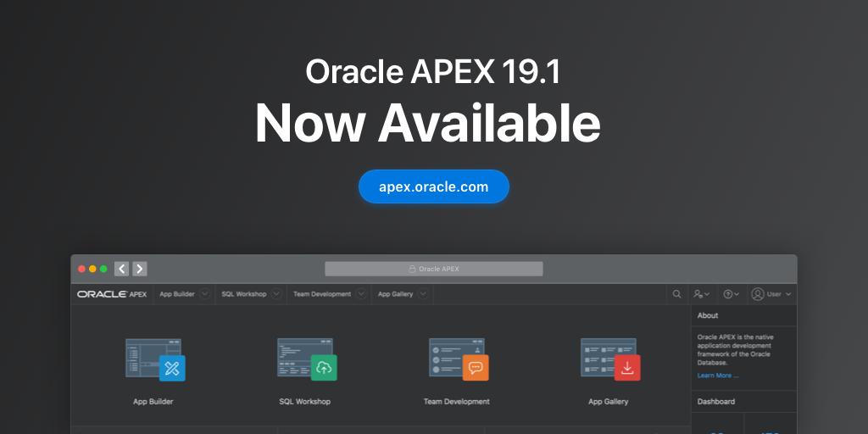The image size is (868, 434).
Task: Click the apex.oracle.com blue button
Action: pos(433,186)
